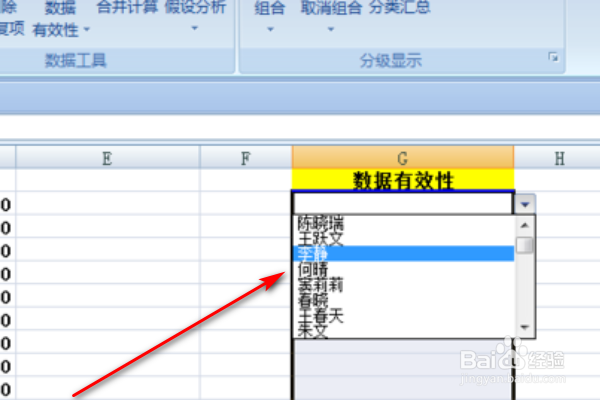Open the 取消组合 dropdown arrow
This screenshot has width=600, height=400.
click(x=331, y=29)
